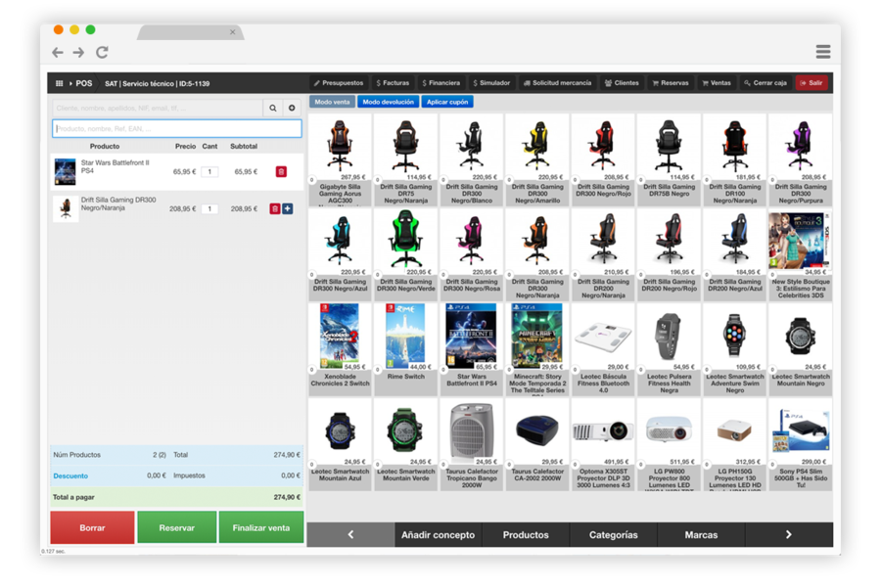Image resolution: width=881 pixels, height=588 pixels.
Task: Add Minecraft Story Mode Temporada 2
Action: click(537, 349)
